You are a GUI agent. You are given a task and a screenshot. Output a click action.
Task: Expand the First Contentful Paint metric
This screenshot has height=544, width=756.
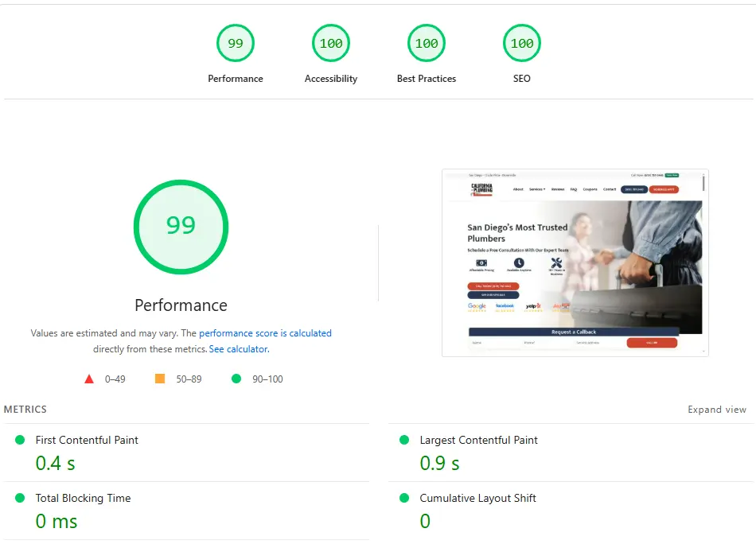pos(87,440)
